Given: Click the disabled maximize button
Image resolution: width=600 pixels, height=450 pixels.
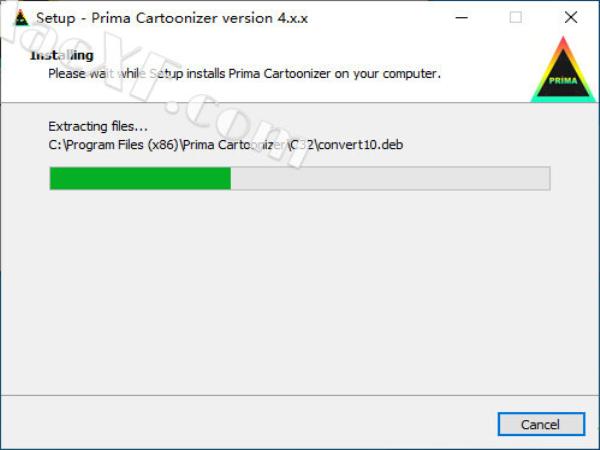Looking at the screenshot, I should [515, 18].
